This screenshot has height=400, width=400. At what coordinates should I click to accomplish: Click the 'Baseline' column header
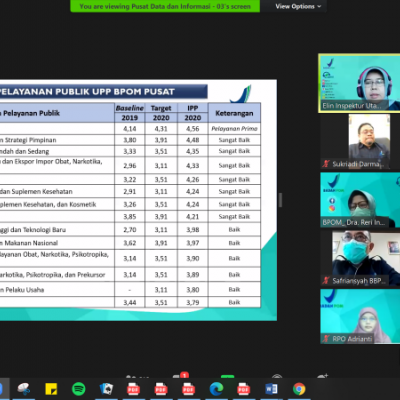[130, 108]
